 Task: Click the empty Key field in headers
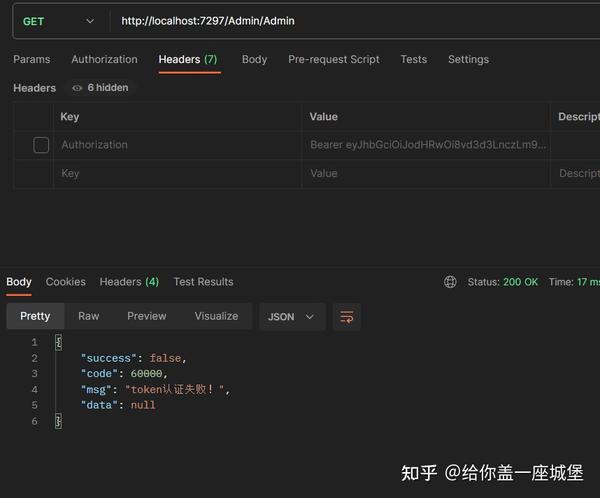(x=175, y=173)
